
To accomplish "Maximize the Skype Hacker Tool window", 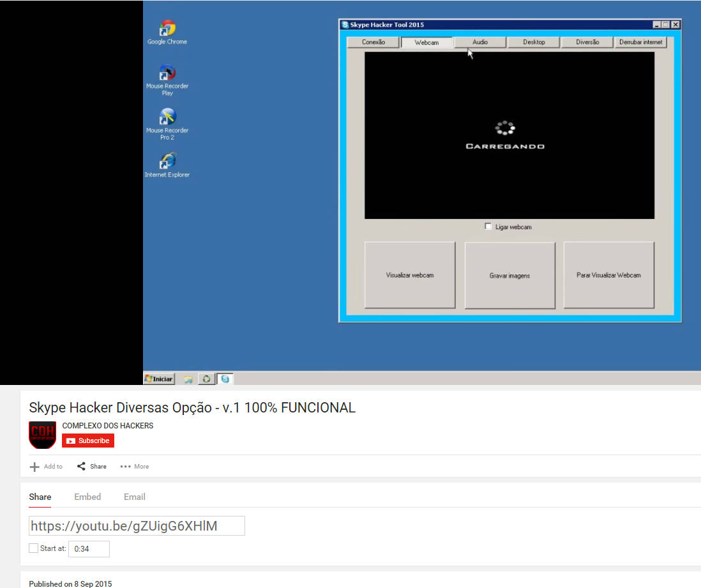I will pyautogui.click(x=665, y=25).
